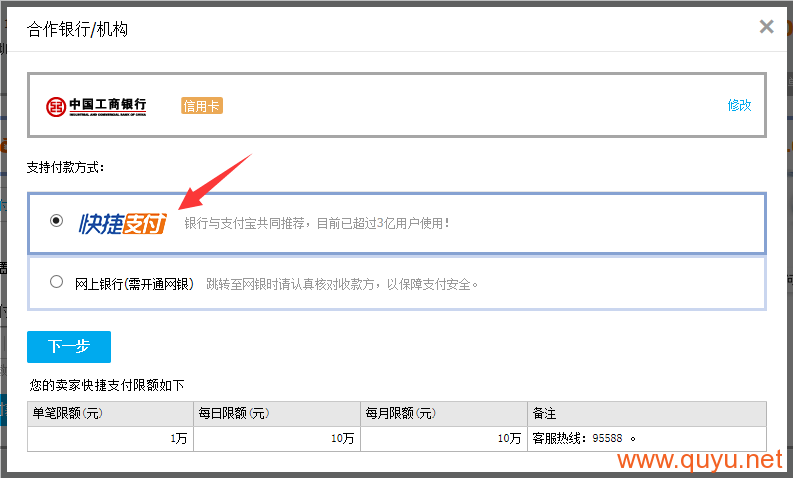Image resolution: width=793 pixels, height=478 pixels.
Task: Click the 合作银行/机构 dialog title
Action: (x=77, y=29)
